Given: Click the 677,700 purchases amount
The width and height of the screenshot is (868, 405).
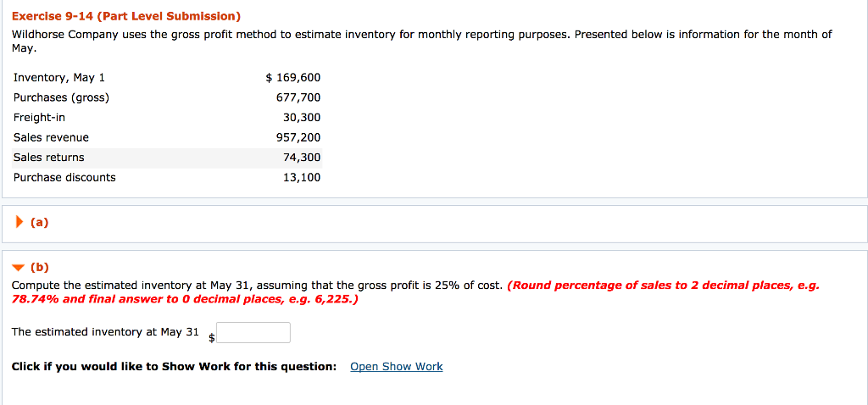Looking at the screenshot, I should coord(298,97).
